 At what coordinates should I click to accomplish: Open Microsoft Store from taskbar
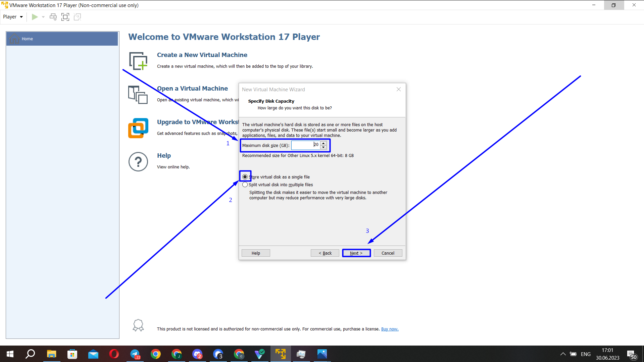pos(72,354)
